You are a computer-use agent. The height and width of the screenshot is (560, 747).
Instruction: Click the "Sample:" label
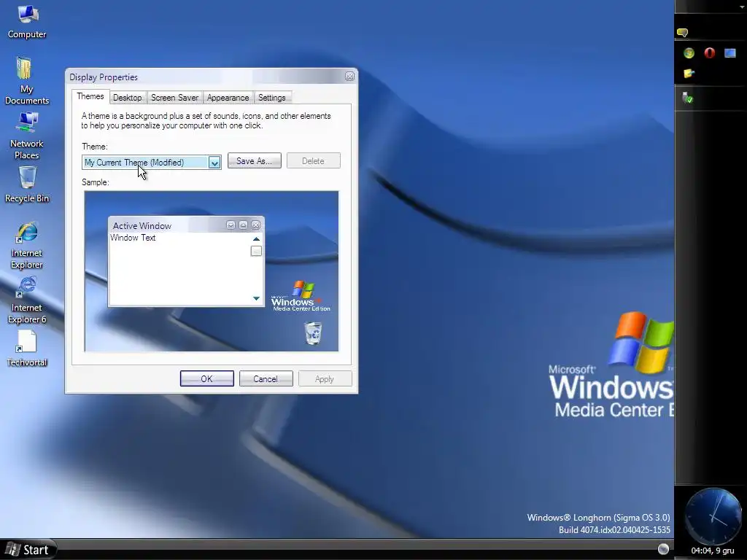point(96,182)
